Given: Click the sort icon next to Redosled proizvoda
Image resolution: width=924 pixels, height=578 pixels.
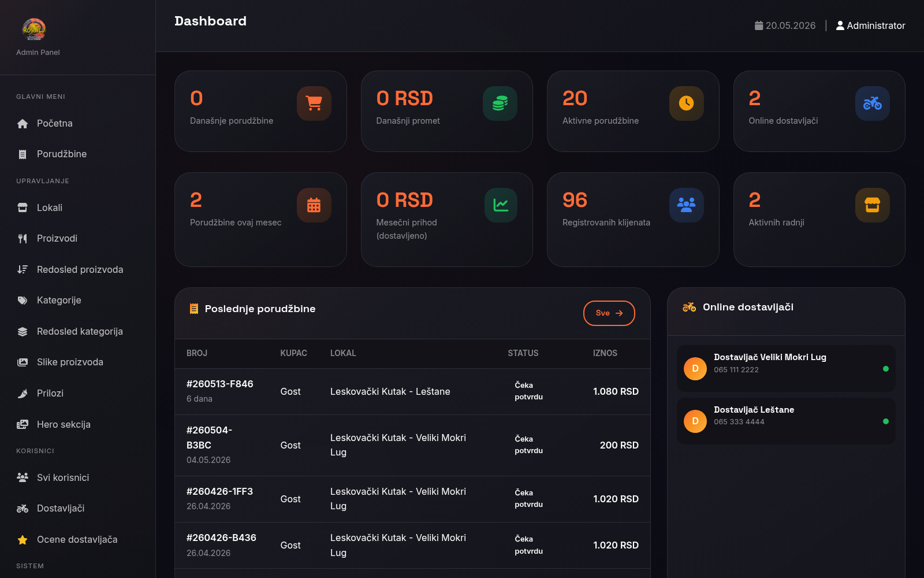Looking at the screenshot, I should pos(23,269).
